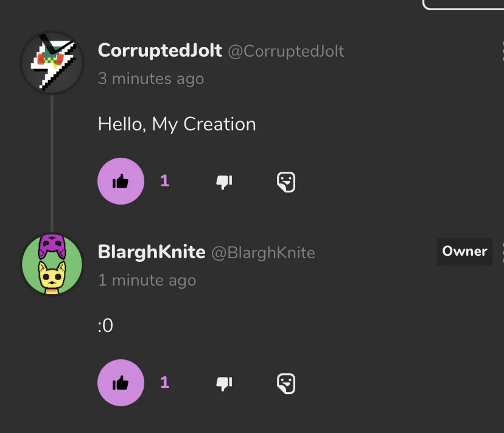Image resolution: width=504 pixels, height=433 pixels.
Task: Like BlarghKnite's ":0" reply
Action: (x=121, y=382)
